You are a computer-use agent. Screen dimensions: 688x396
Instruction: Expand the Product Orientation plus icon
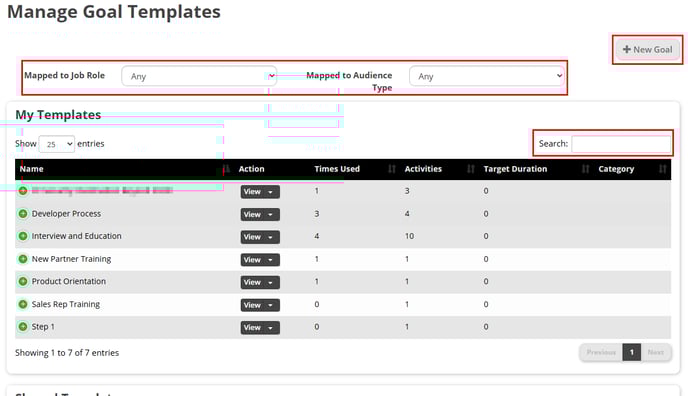[x=23, y=281]
